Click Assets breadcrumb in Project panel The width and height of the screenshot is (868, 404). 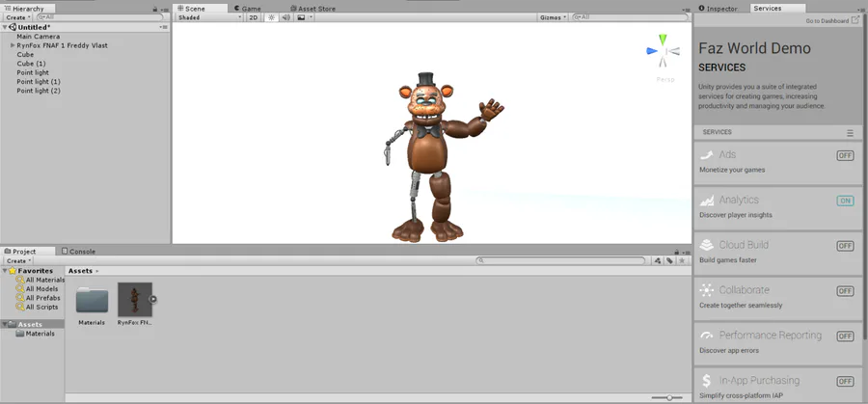(80, 271)
